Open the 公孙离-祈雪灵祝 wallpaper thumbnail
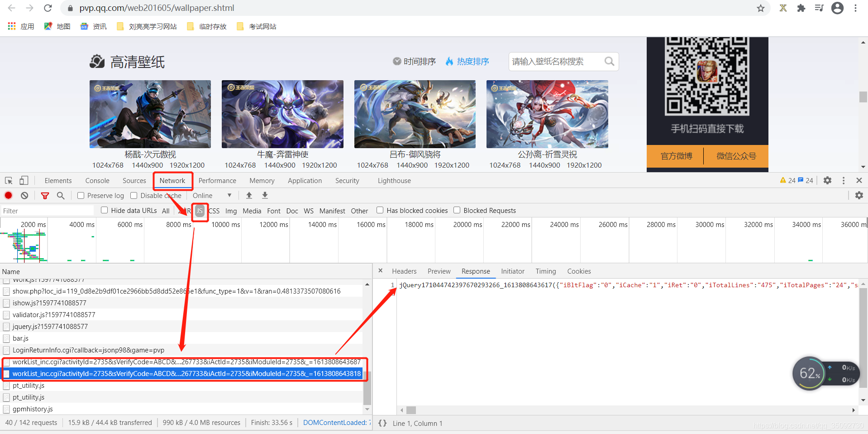This screenshot has width=868, height=434. pos(547,114)
